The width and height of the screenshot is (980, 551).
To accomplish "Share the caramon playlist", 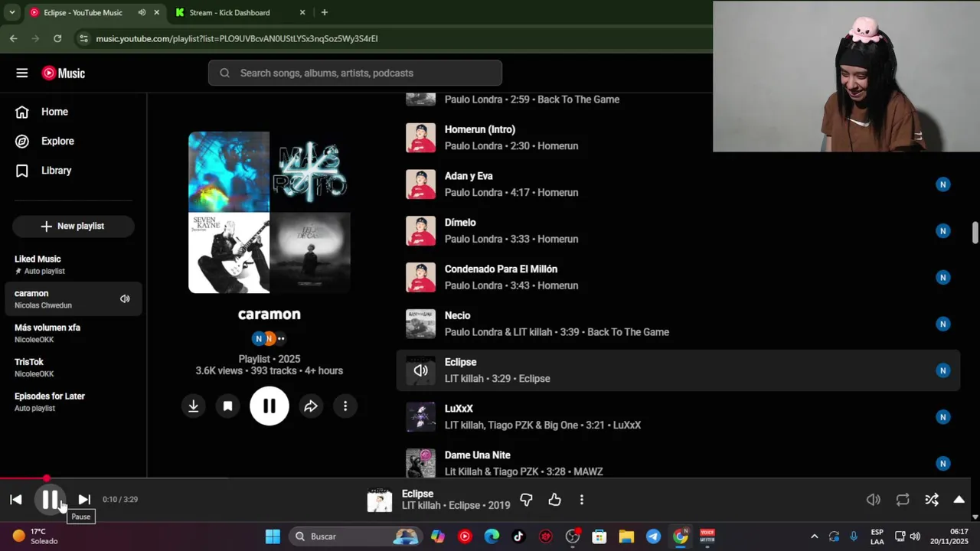I will (x=311, y=406).
